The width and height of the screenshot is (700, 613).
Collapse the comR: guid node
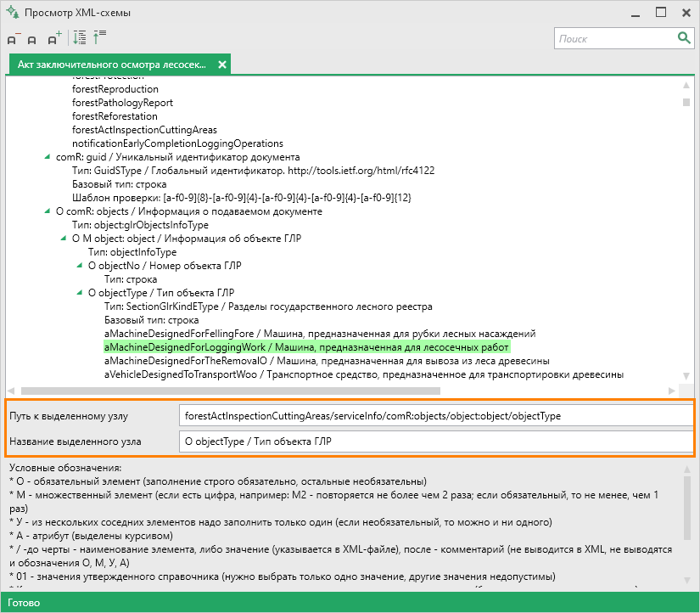coord(48,157)
